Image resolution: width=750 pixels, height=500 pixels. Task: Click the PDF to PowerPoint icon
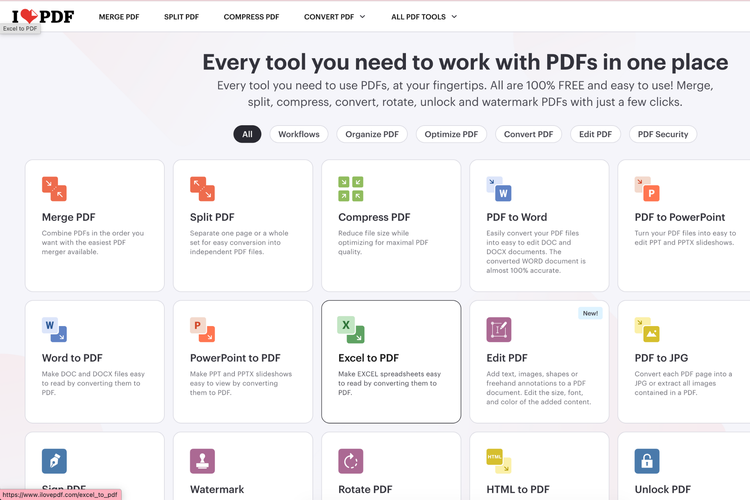647,189
